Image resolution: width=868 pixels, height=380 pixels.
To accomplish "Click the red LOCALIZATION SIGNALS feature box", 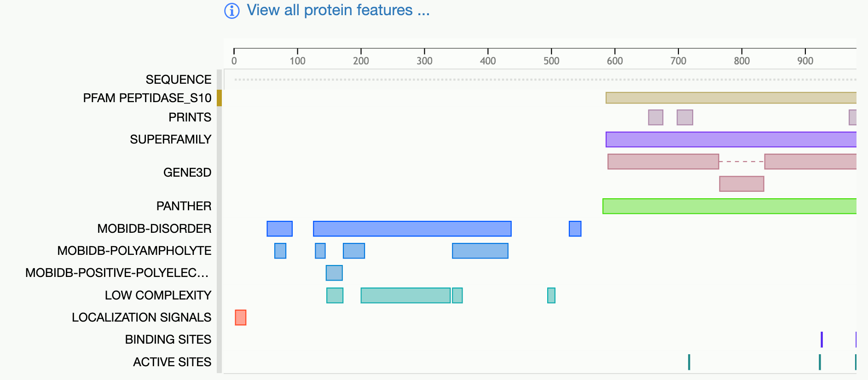I will pyautogui.click(x=241, y=317).
